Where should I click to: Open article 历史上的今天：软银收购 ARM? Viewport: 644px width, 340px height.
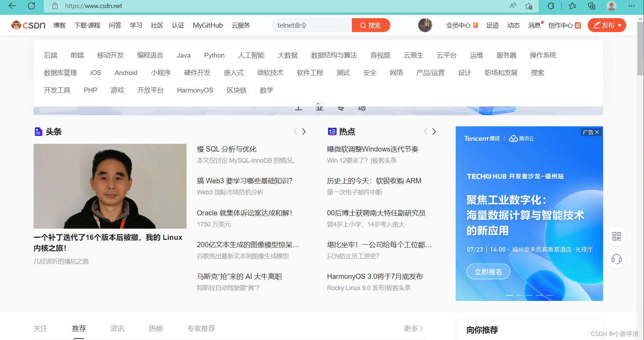(x=374, y=181)
